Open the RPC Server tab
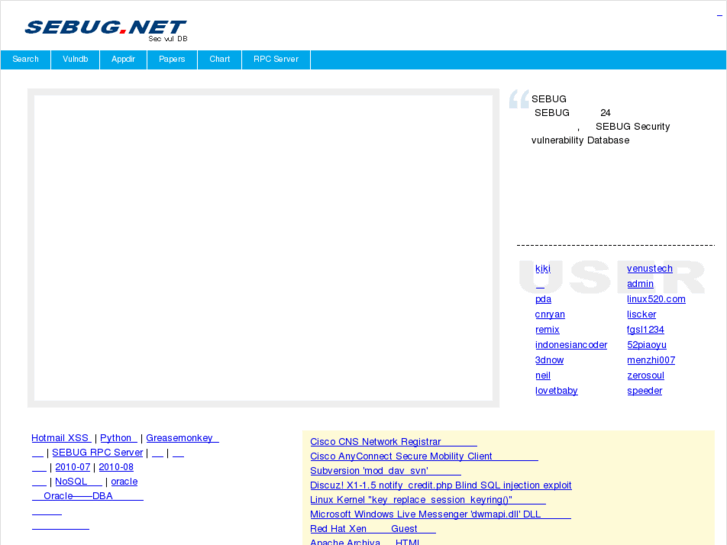Viewport: 727px width, 545px height. click(276, 59)
